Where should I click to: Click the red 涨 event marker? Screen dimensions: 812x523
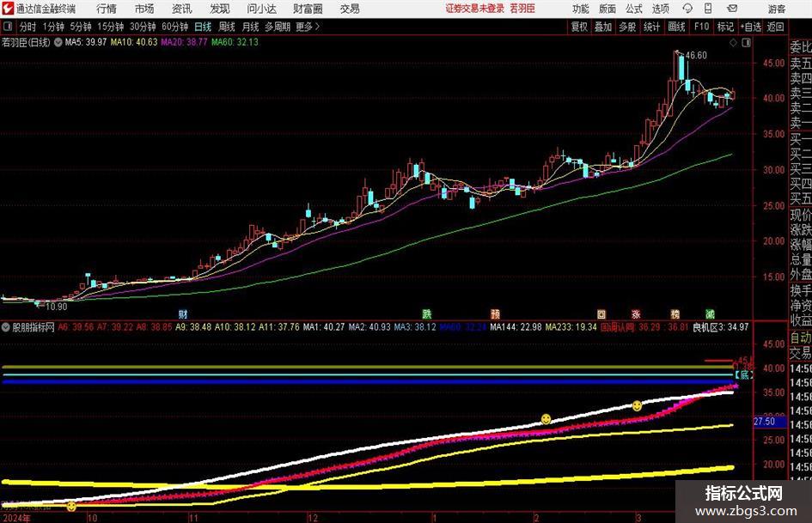636,313
